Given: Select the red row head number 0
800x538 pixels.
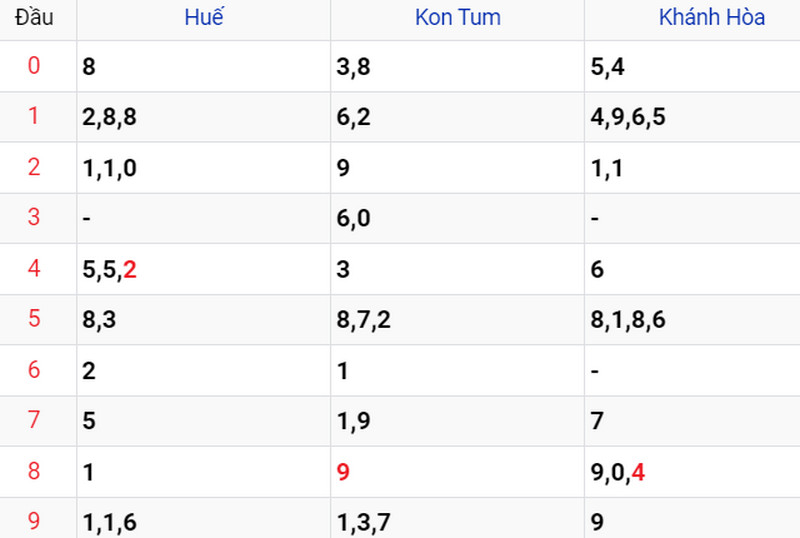Looking at the screenshot, I should [34, 66].
